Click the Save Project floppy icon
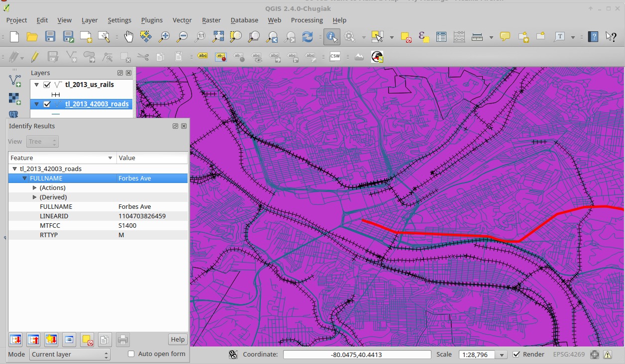Screen dimensions: 625x364 [x=50, y=37]
